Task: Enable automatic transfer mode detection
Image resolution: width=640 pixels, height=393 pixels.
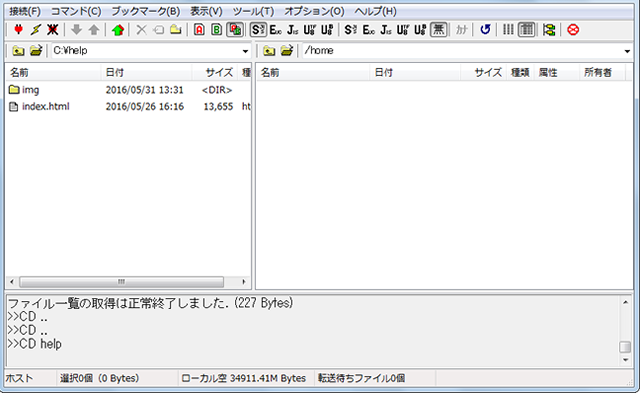Action: click(235, 30)
